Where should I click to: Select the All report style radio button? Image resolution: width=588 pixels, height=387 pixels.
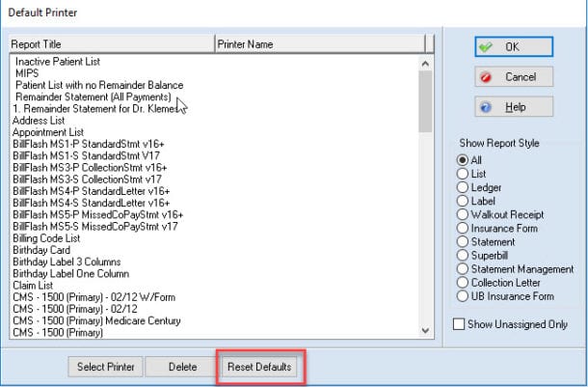(463, 160)
